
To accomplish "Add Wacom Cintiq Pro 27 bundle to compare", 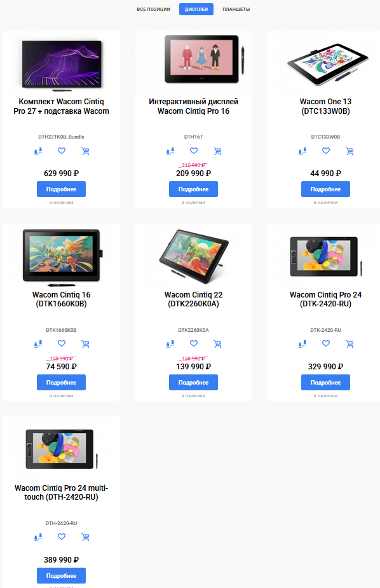I will (x=38, y=151).
